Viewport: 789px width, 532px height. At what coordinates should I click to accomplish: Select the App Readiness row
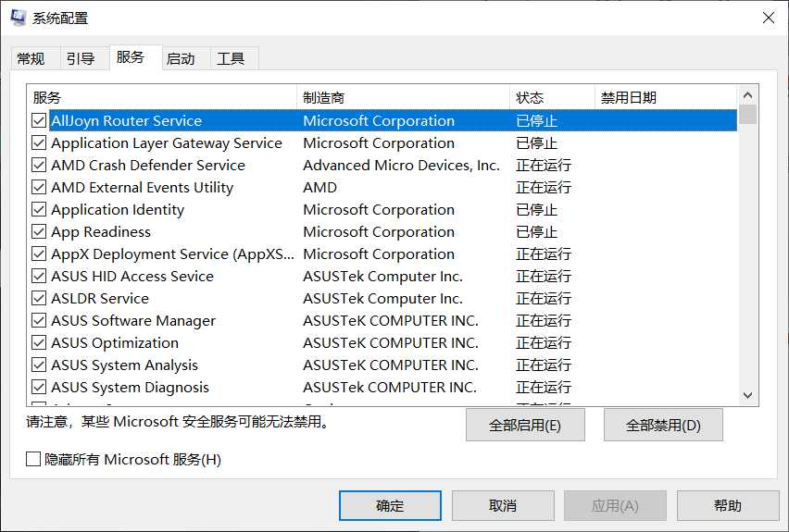pos(382,231)
